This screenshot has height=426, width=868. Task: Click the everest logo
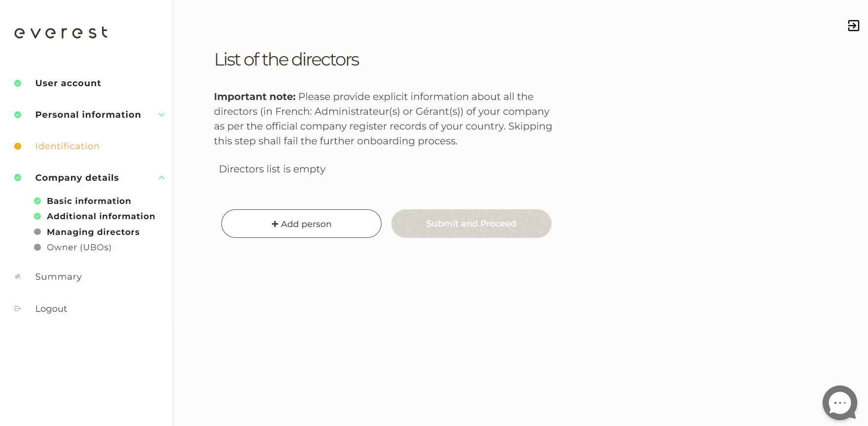click(x=61, y=33)
